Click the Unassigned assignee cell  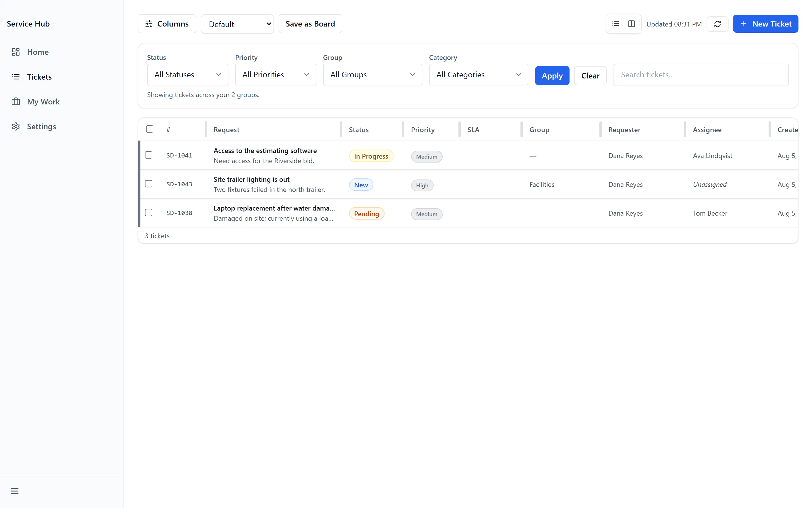(710, 185)
